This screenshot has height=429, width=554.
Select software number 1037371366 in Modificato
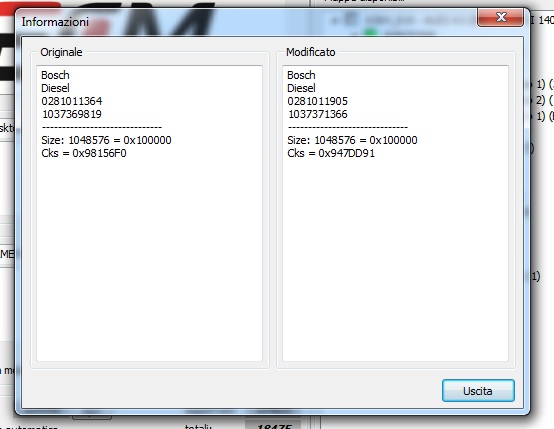[x=318, y=114]
